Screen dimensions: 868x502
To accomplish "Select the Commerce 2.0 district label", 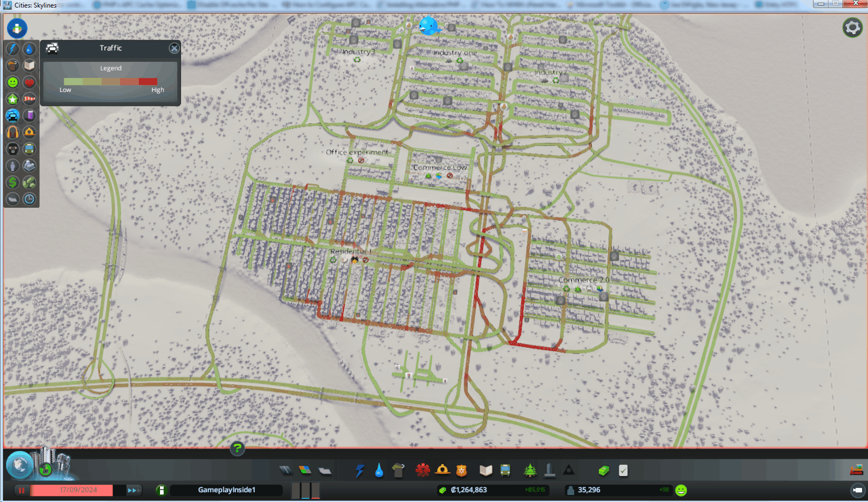I will click(x=584, y=280).
